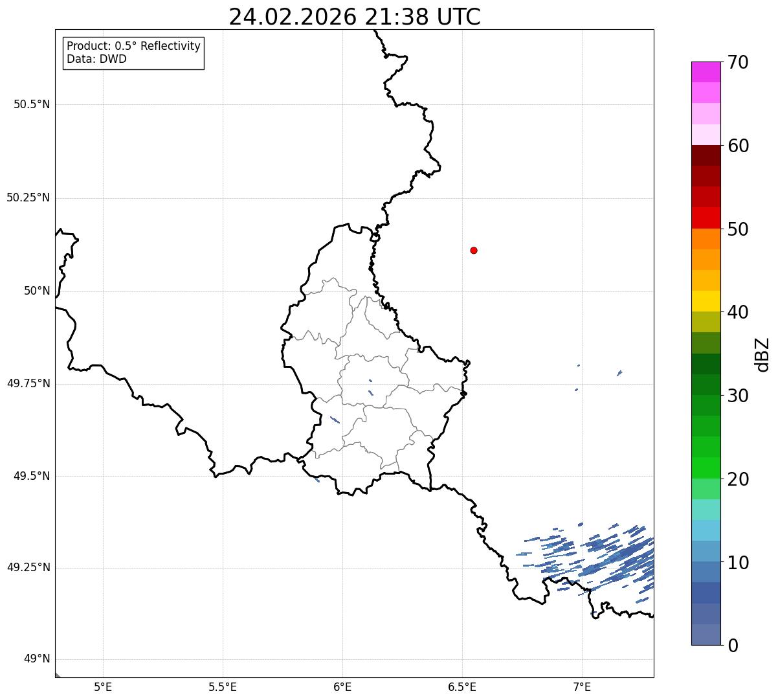Click the pale pink colorbar segment above 60

[706, 135]
